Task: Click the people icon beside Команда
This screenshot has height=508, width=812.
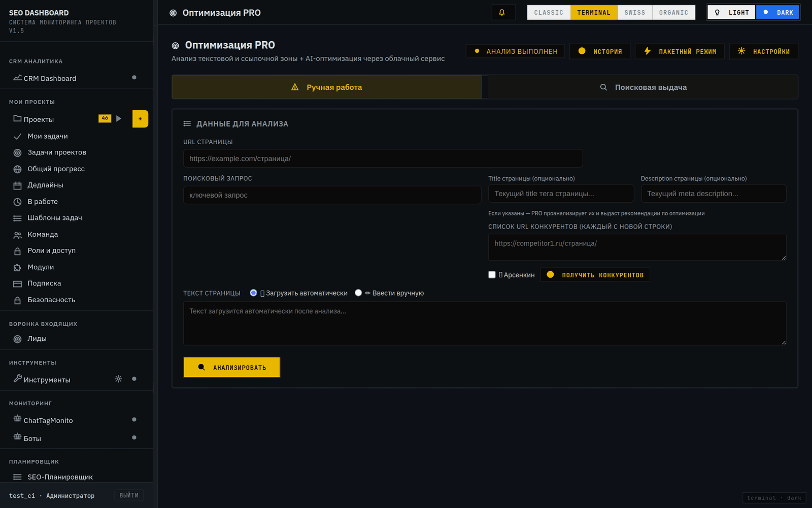Action: click(17, 235)
